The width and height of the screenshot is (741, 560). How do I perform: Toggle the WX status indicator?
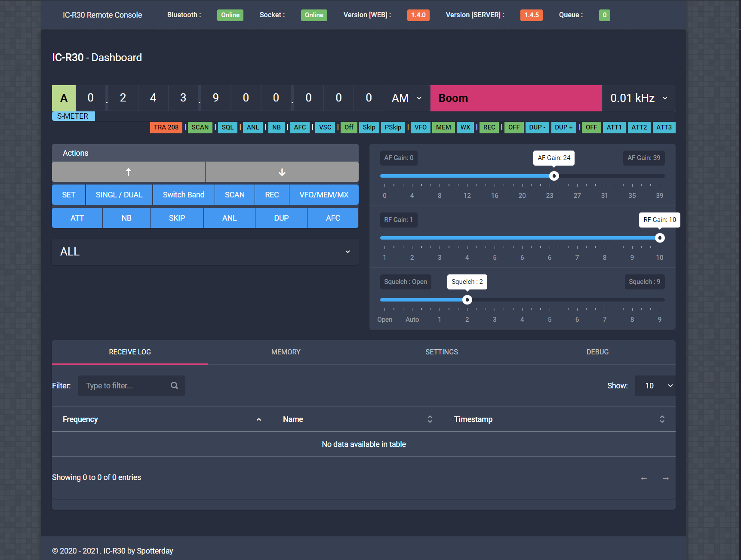[465, 127]
